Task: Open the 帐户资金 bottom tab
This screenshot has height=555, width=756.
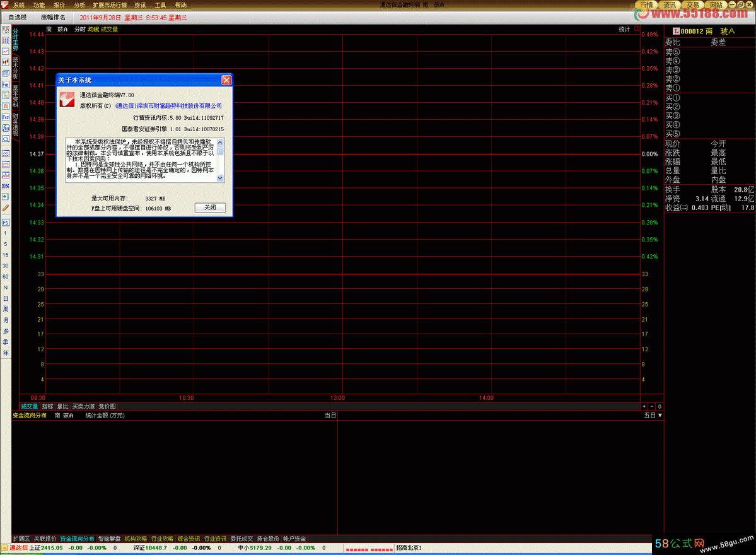Action: click(x=294, y=539)
